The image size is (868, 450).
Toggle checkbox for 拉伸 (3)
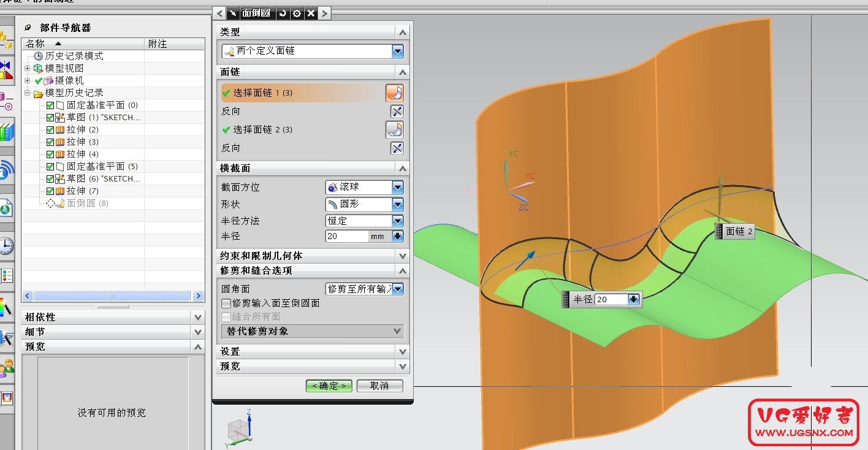[50, 142]
